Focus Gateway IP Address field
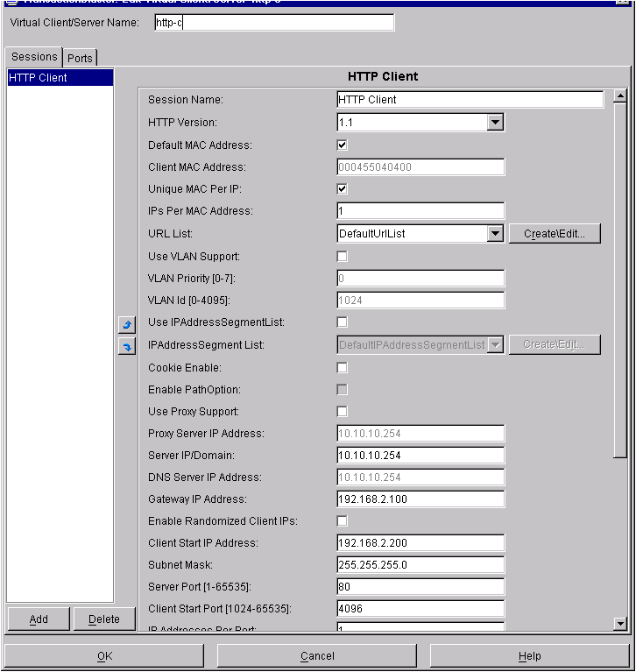 click(x=420, y=499)
